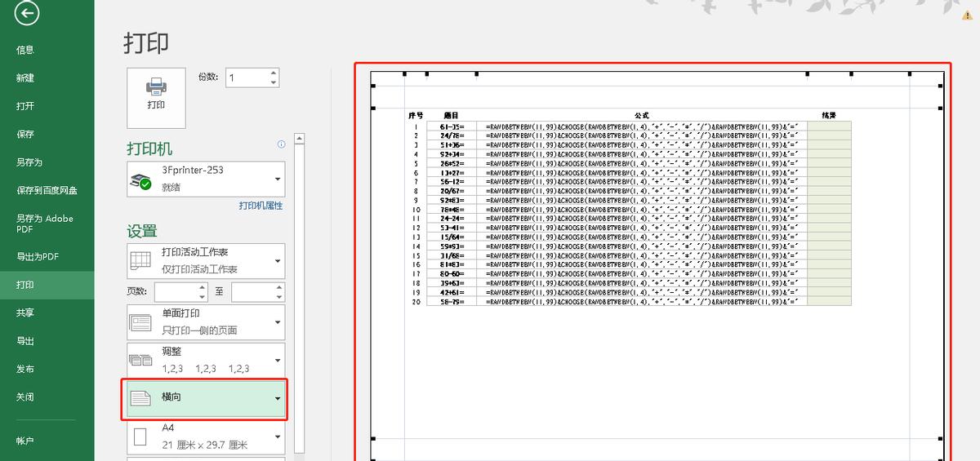Open the 打印机属性 link
This screenshot has width=980, height=461.
[x=261, y=206]
